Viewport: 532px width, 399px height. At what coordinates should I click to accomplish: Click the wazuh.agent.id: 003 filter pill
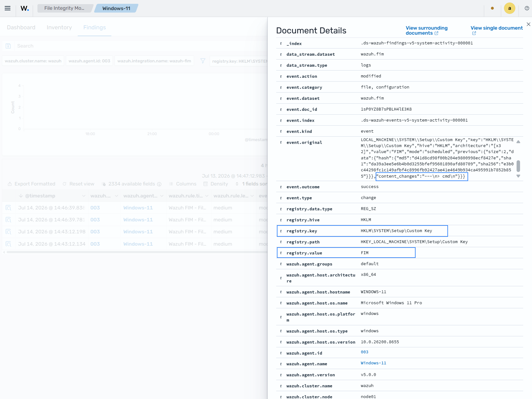point(89,61)
